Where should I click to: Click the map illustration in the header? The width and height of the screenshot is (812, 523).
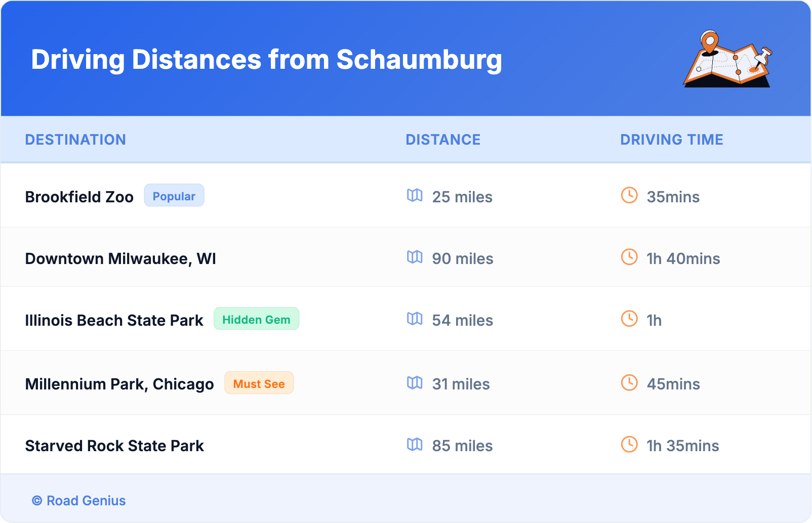(727, 59)
